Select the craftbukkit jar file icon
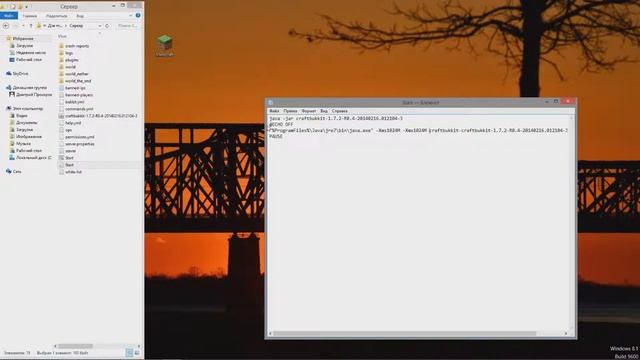The height and width of the screenshot is (360, 640). click(61, 116)
